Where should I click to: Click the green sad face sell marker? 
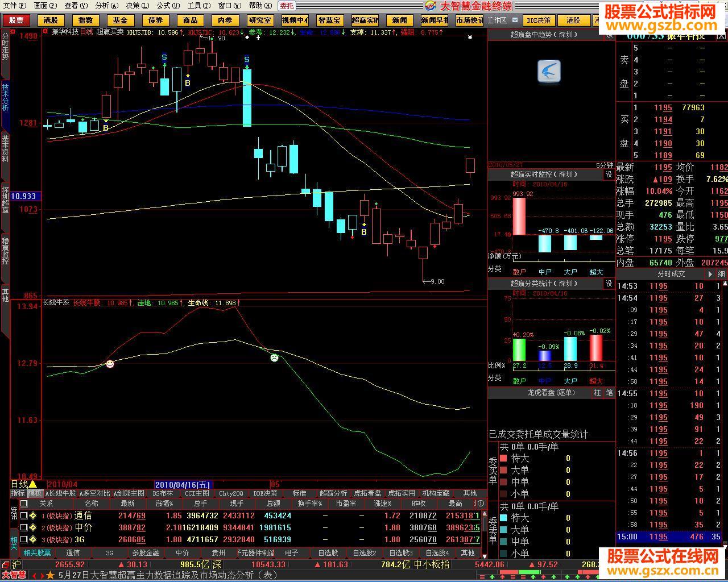[274, 358]
